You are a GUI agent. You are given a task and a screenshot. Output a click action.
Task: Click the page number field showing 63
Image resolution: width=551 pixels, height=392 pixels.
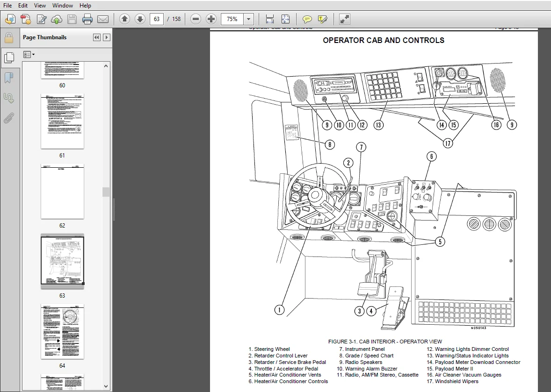coord(156,19)
